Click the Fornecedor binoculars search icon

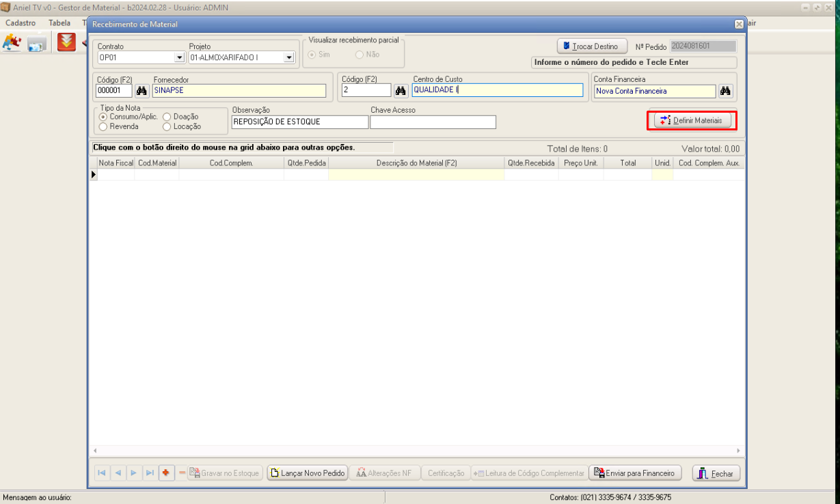142,91
